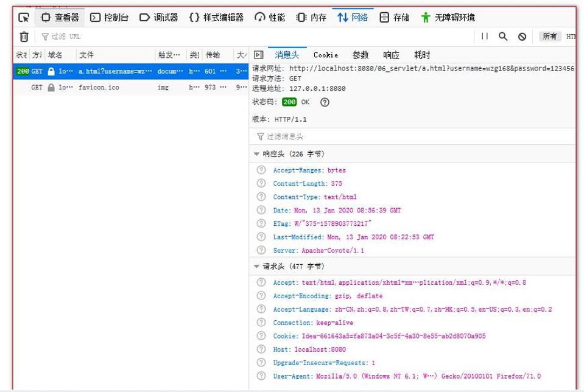Open help for Accept request header
This screenshot has height=392, width=584.
(x=261, y=282)
